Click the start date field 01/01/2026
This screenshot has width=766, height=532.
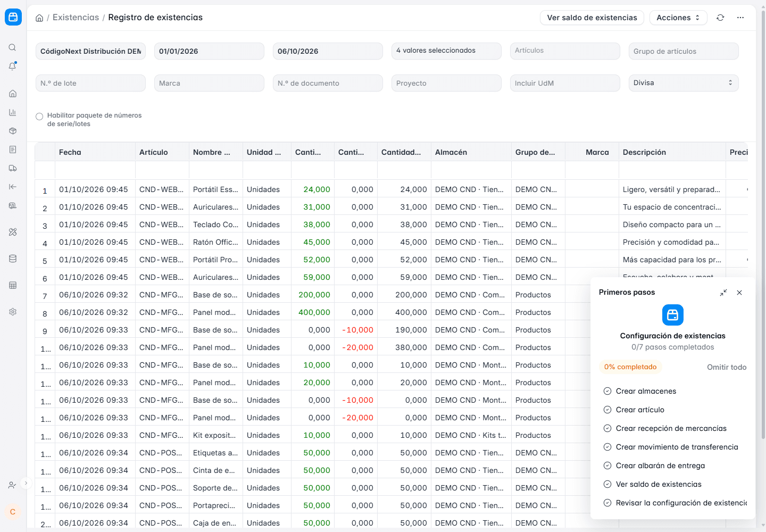[209, 51]
